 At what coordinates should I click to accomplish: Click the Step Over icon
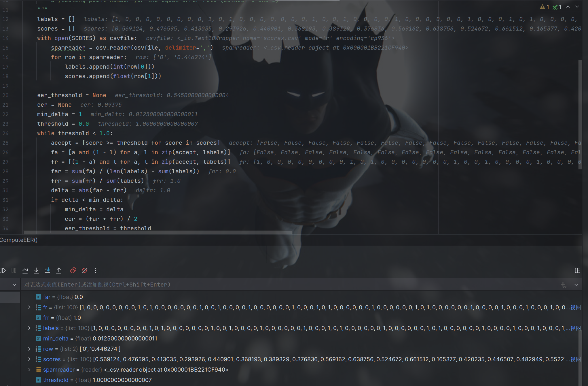coord(25,270)
